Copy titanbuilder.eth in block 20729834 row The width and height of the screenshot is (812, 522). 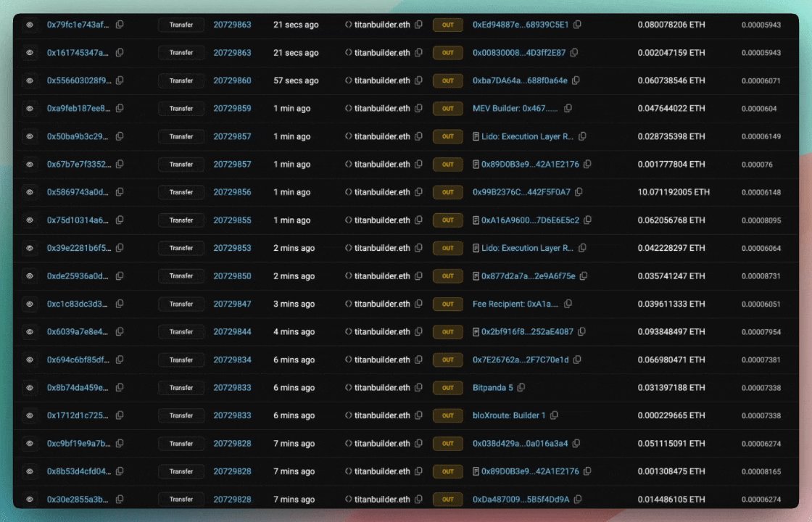[418, 360]
